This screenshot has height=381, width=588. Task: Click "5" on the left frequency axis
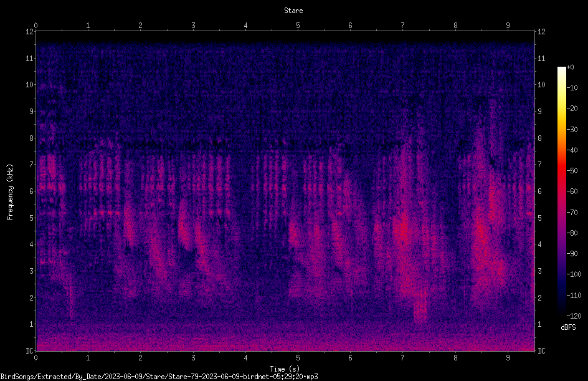click(31, 218)
